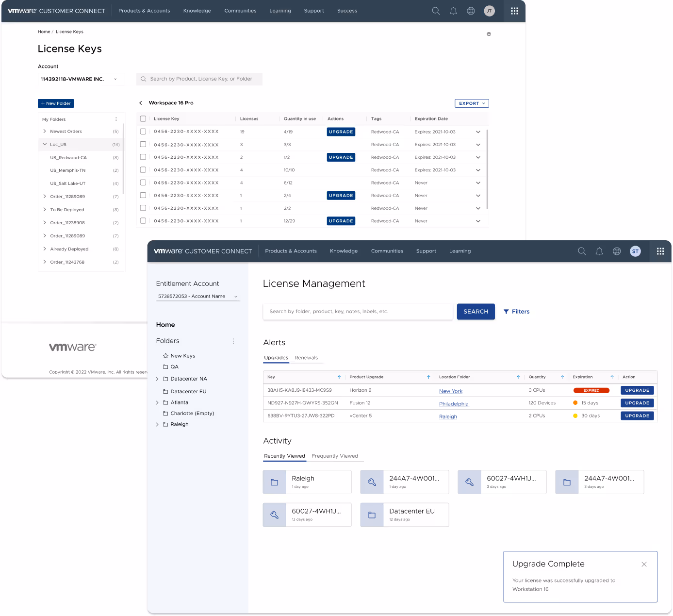Open the Raleigh recently viewed folder card
The image size is (673, 616).
click(307, 482)
